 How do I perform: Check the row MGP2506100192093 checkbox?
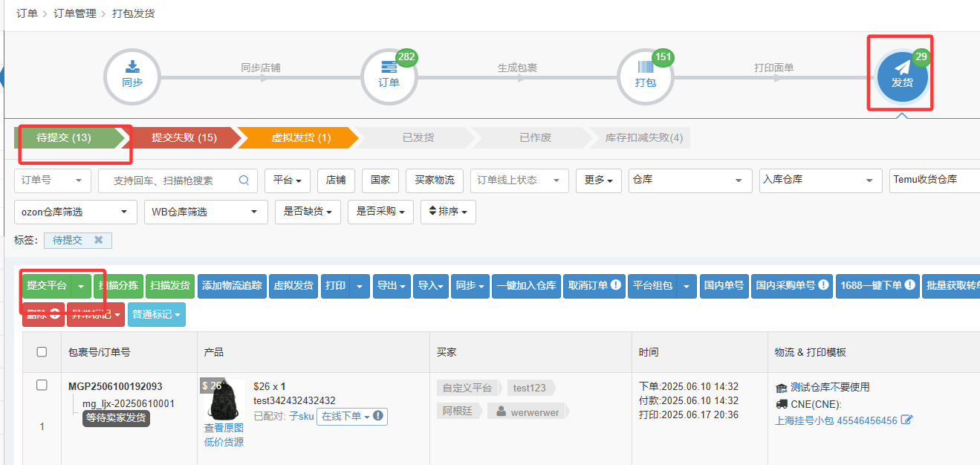pos(42,385)
